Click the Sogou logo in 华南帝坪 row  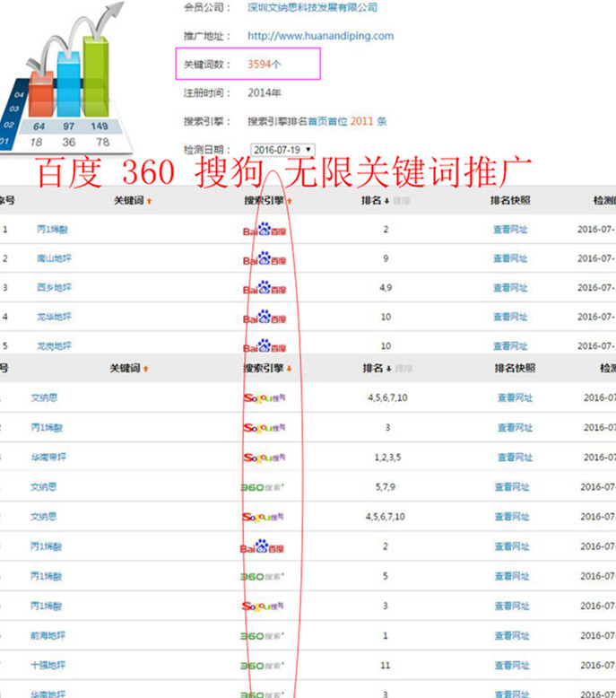[x=265, y=458]
